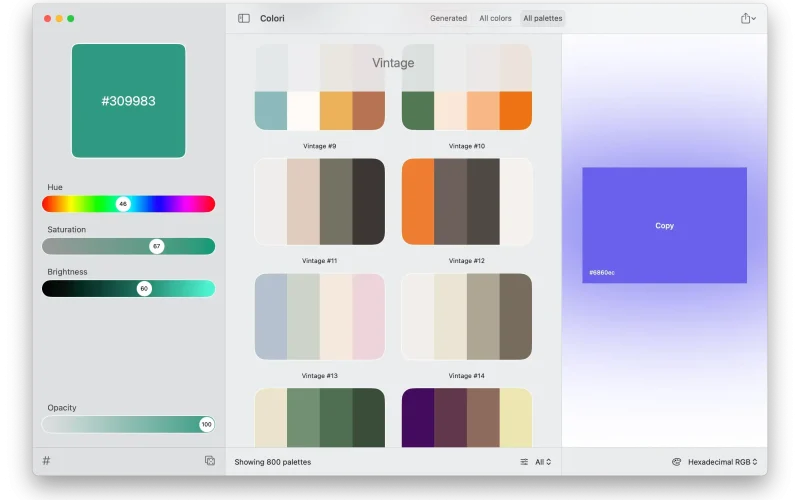Click the filter lines icon

tap(524, 462)
